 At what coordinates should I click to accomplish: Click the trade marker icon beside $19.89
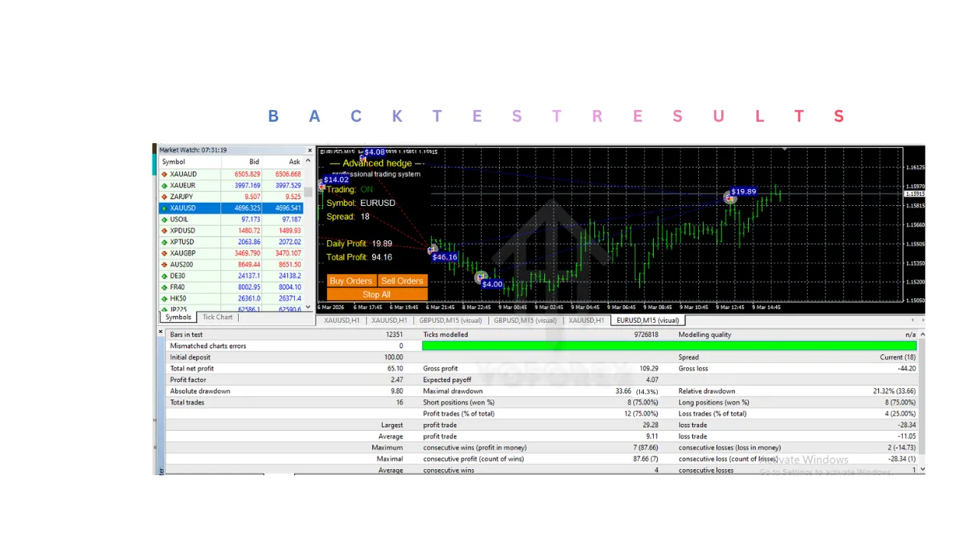pyautogui.click(x=730, y=198)
